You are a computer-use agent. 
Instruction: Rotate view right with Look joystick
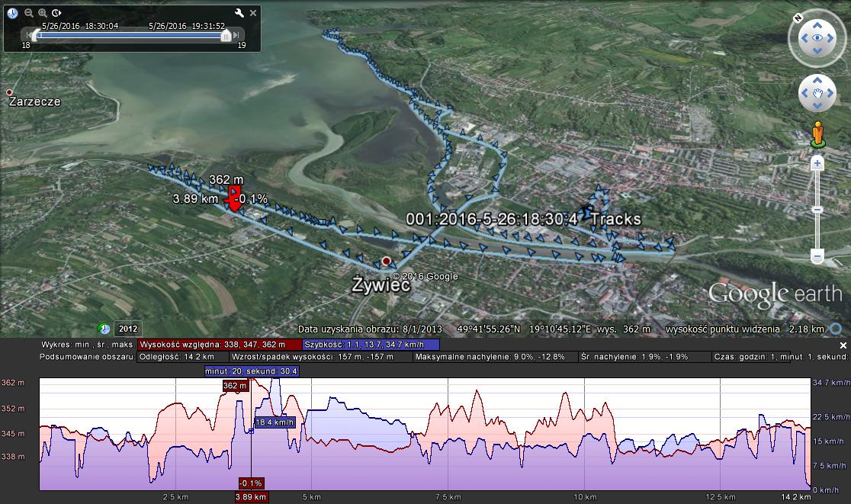[x=830, y=38]
